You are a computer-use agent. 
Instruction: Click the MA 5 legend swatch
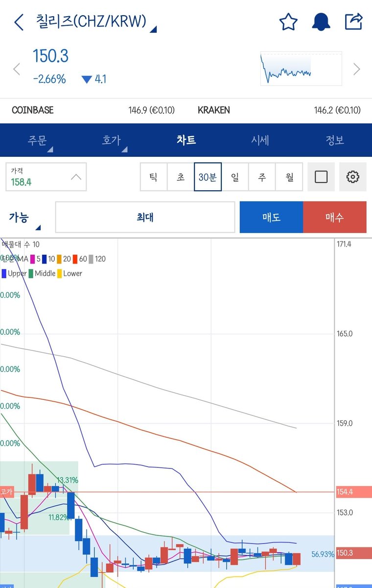click(33, 259)
